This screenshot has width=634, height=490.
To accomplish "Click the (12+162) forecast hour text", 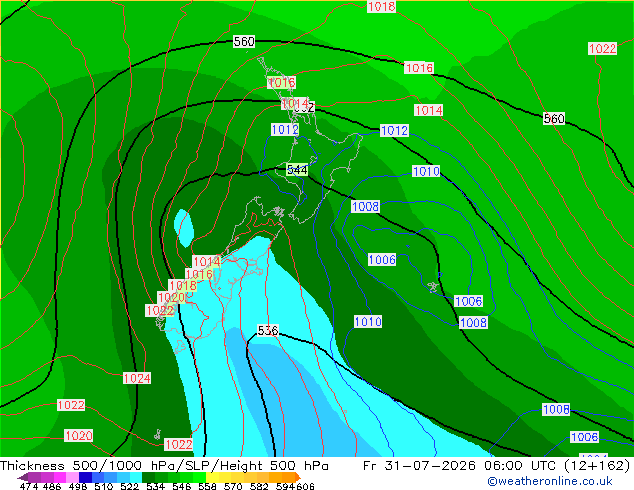I will (597, 465).
